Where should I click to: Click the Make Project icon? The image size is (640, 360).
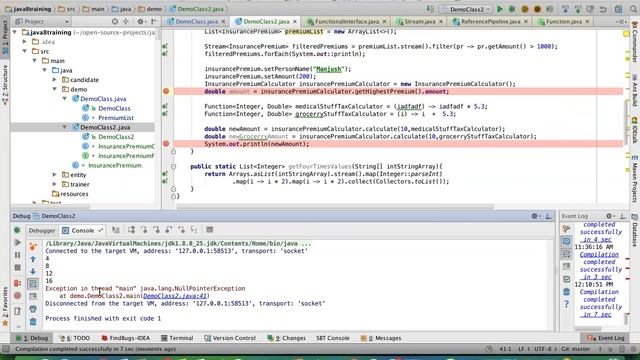tap(430, 9)
